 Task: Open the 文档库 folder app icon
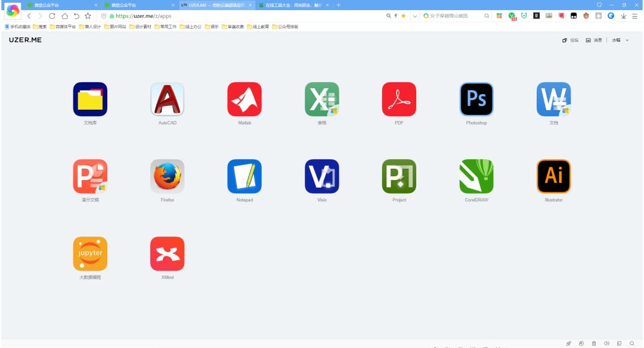pyautogui.click(x=90, y=100)
